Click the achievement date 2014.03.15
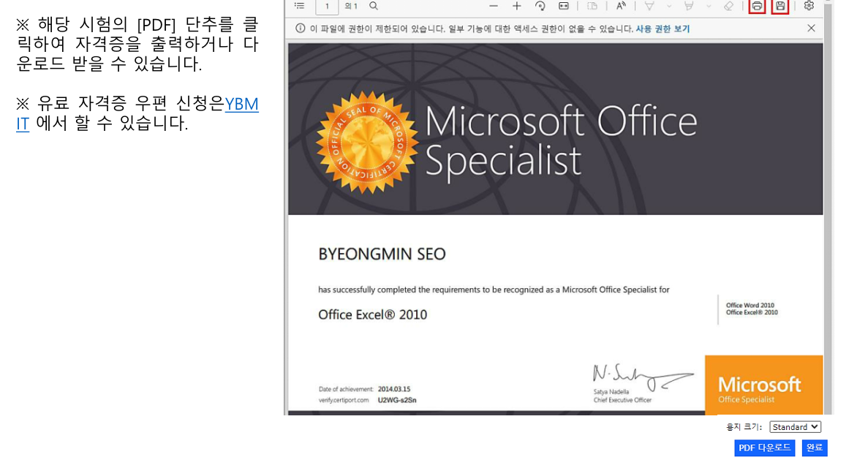This screenshot has width=868, height=468. (x=394, y=389)
